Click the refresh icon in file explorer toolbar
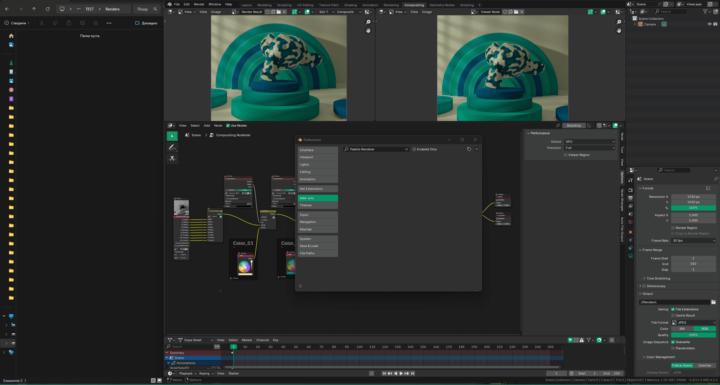 (47, 9)
